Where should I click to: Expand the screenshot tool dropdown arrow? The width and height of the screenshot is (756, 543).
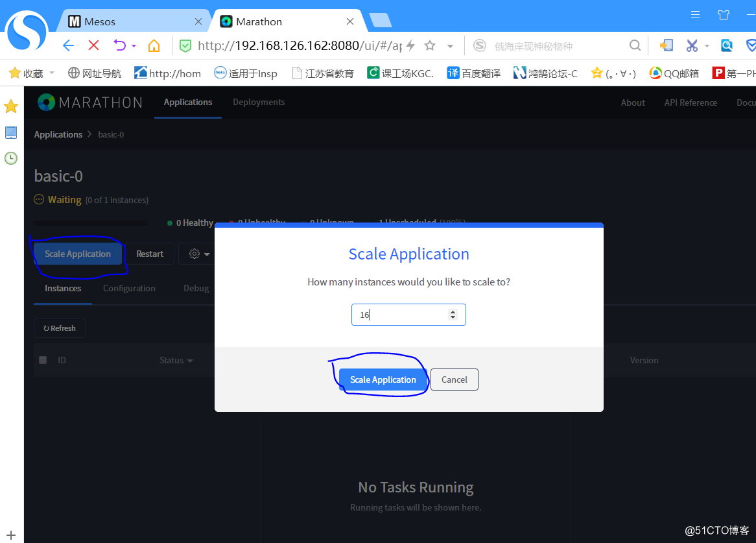pos(707,46)
